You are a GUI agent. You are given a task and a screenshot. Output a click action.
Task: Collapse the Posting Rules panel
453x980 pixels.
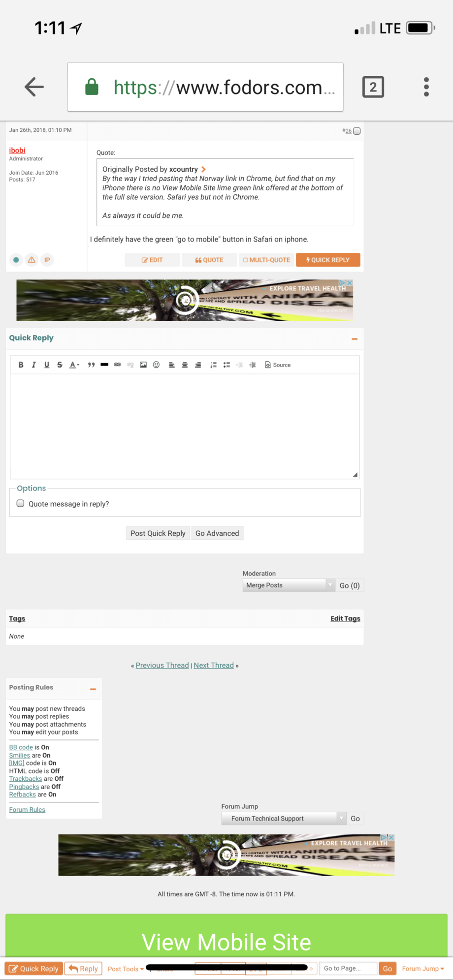[93, 689]
